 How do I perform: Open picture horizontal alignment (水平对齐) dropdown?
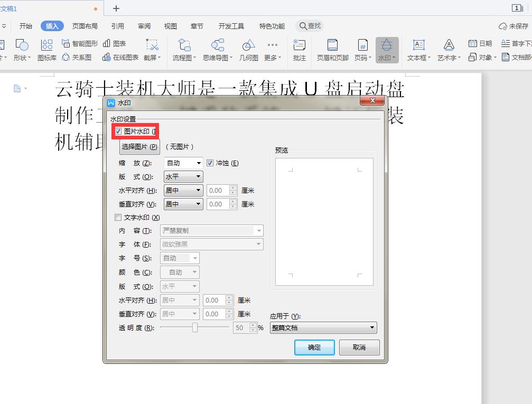tap(183, 190)
